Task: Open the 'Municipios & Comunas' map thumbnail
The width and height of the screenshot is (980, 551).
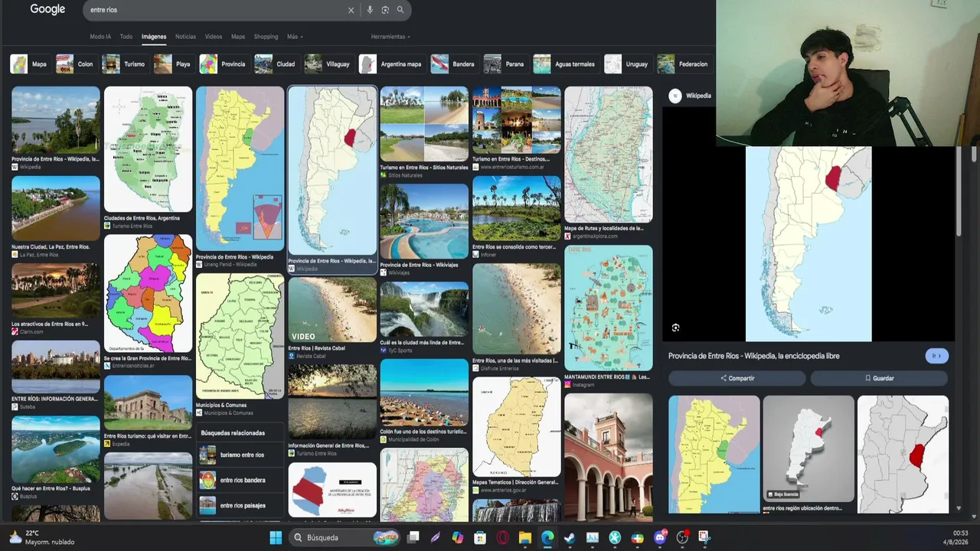Action: [x=240, y=337]
